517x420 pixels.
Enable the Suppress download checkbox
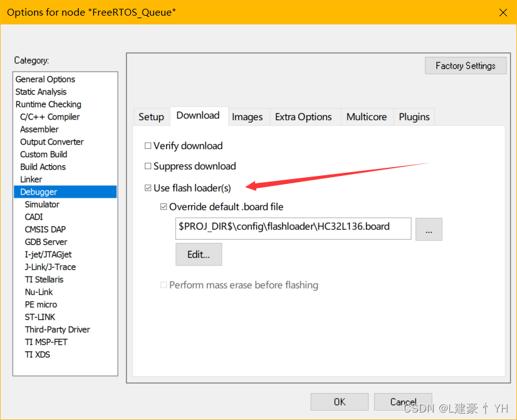pos(148,166)
